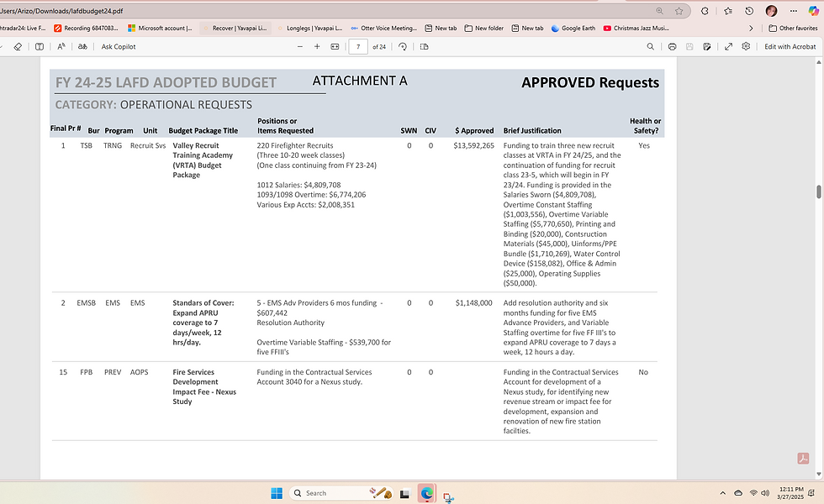This screenshot has width=824, height=504.
Task: Open the Otter Voice Meeting bookmark
Action: tap(383, 29)
